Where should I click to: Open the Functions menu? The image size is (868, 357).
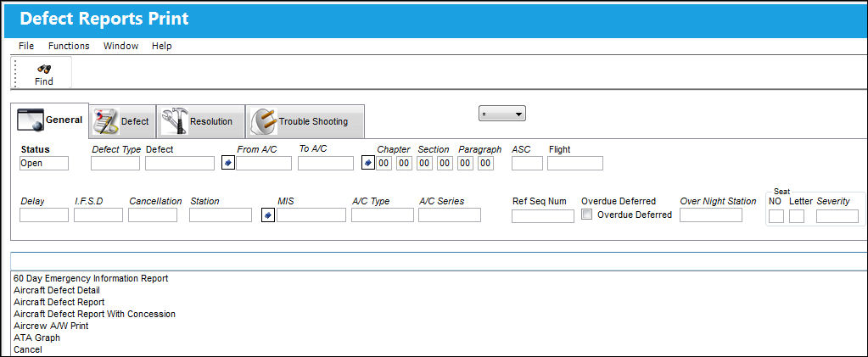[69, 46]
